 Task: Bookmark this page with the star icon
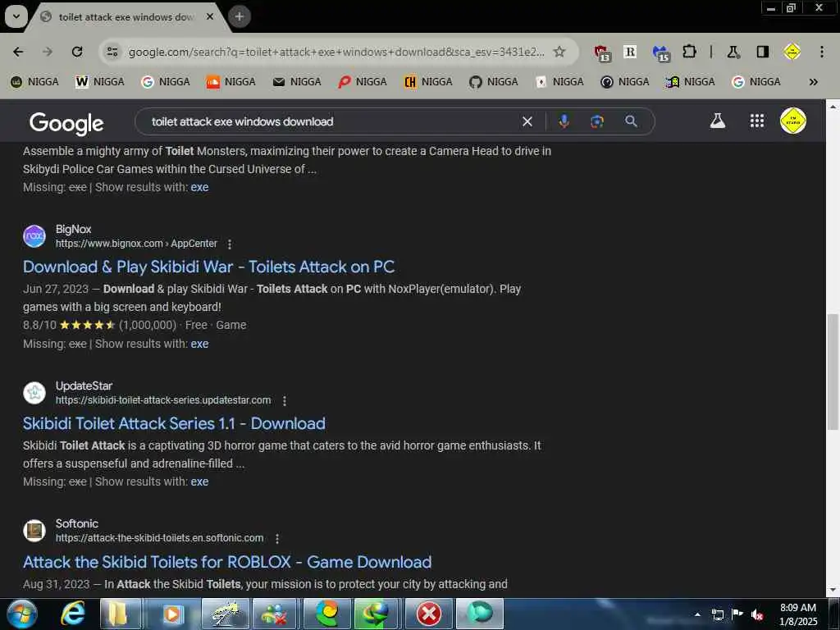[x=559, y=52]
